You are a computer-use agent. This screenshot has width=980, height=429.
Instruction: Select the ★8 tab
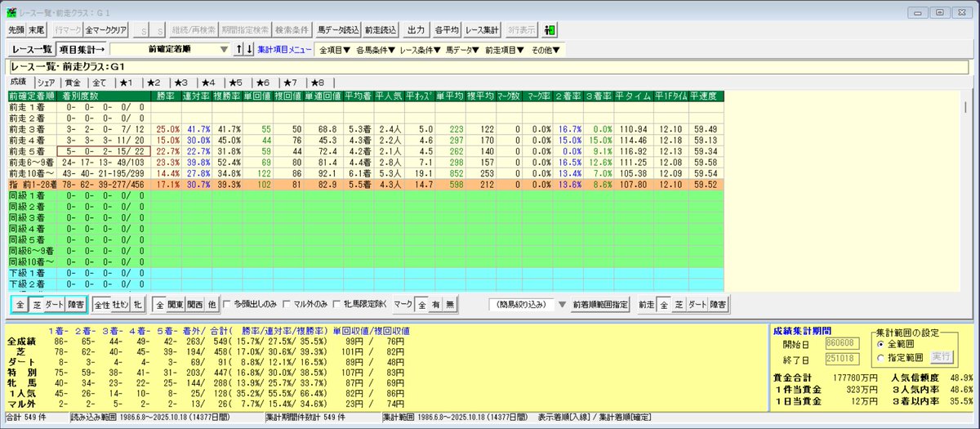pos(317,83)
